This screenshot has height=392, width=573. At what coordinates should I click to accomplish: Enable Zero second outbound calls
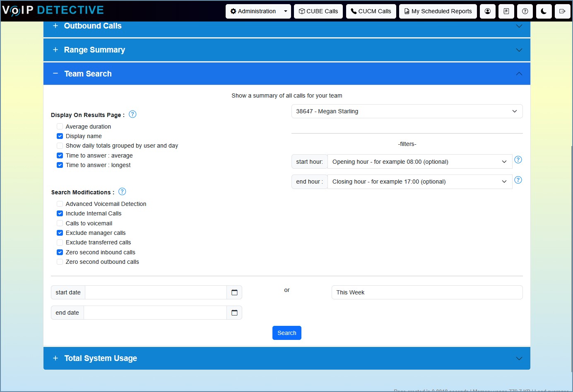tap(60, 262)
